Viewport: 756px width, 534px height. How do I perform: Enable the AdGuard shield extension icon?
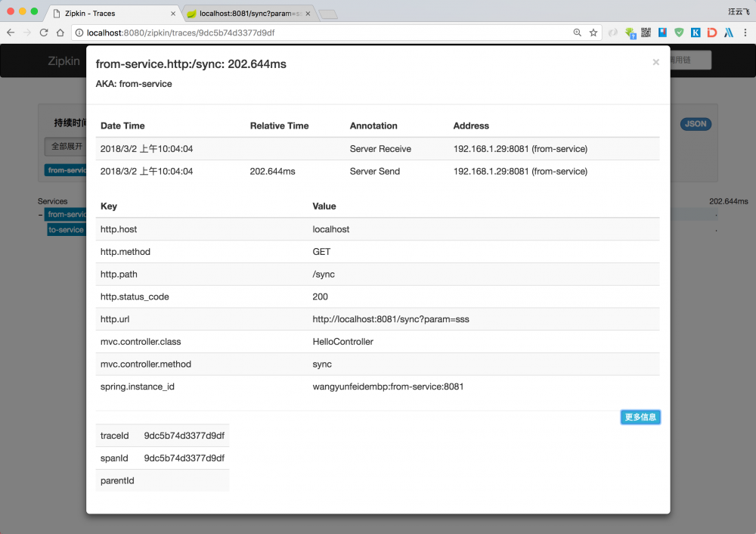(x=677, y=33)
